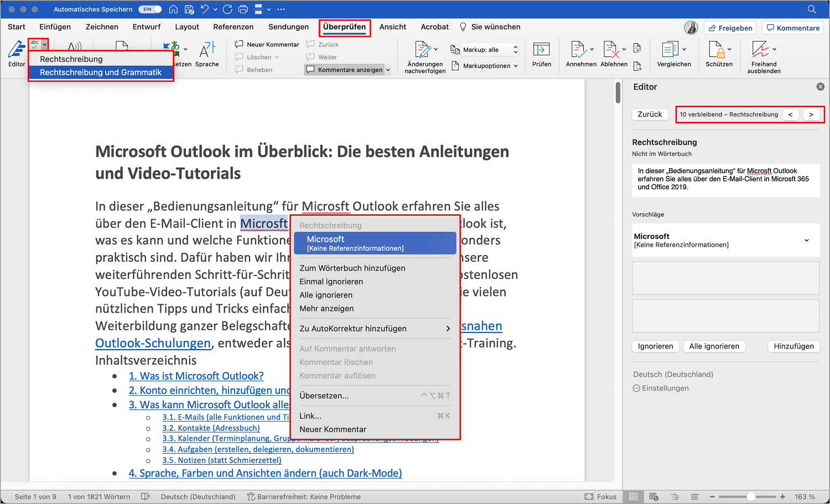The height and width of the screenshot is (504, 830).
Task: Undo the last action with the undo arrow
Action: click(205, 9)
